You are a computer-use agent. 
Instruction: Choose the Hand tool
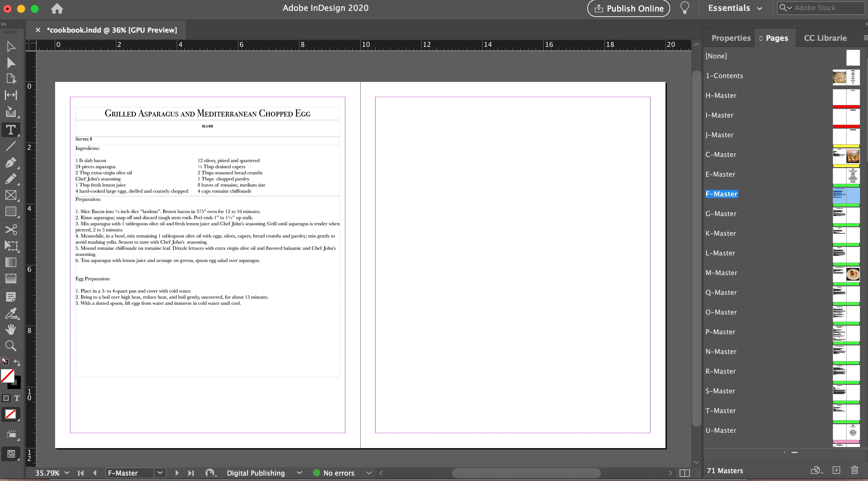point(11,329)
